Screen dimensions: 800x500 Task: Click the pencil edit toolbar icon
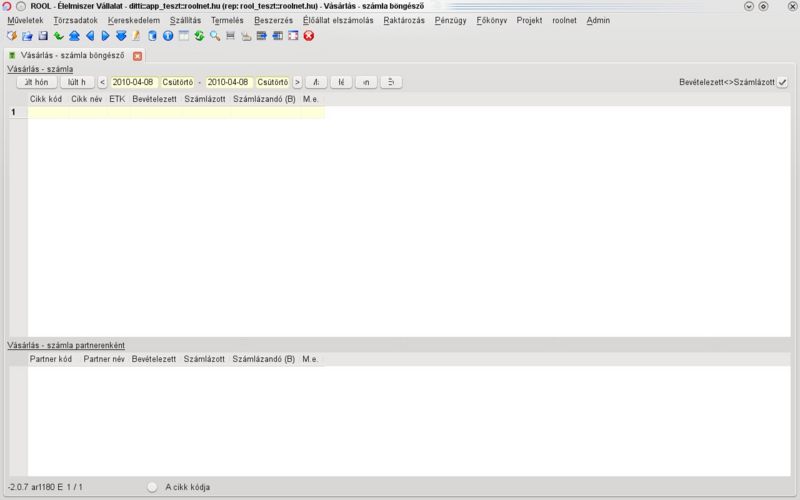coord(136,36)
